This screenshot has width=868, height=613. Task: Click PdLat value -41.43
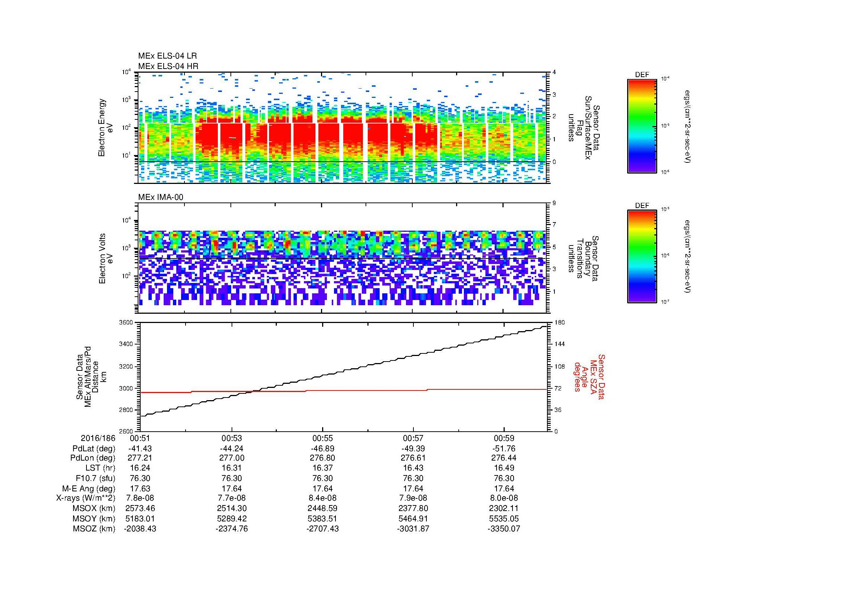click(x=140, y=449)
